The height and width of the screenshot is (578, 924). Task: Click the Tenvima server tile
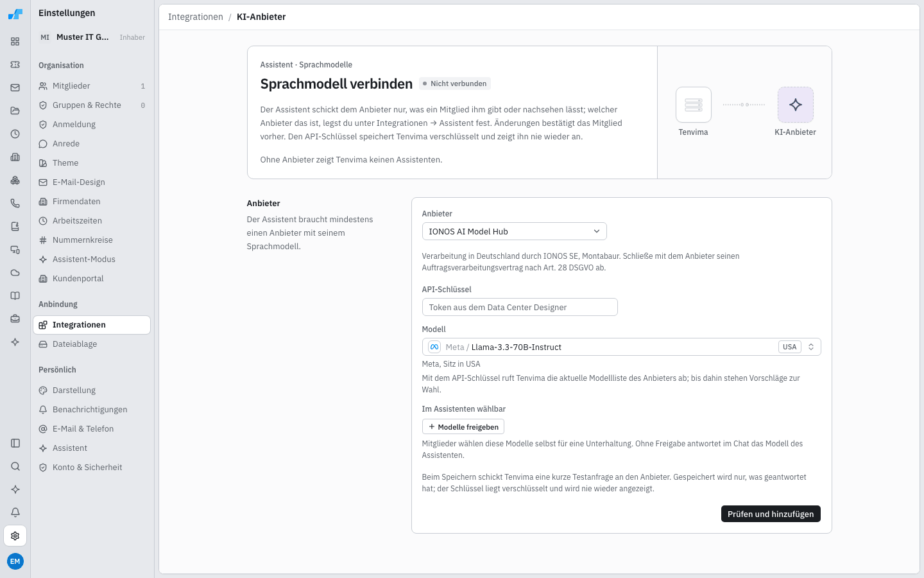694,105
